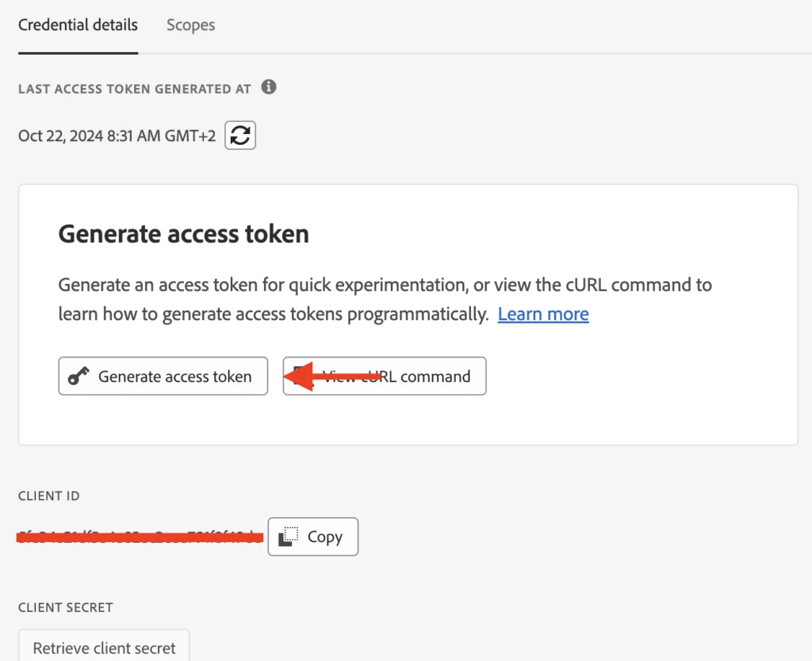Click Retrieve client secret button
Image resolution: width=812 pixels, height=661 pixels.
(104, 648)
